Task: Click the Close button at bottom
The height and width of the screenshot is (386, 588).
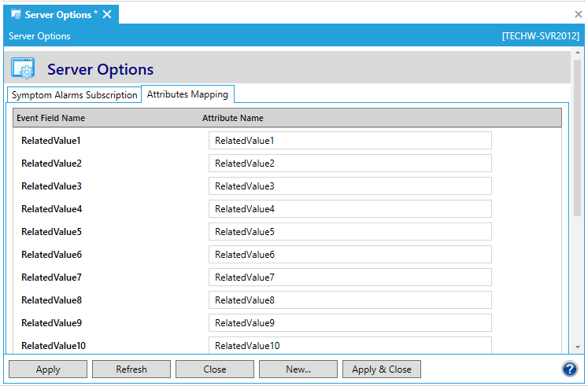Action: click(x=215, y=369)
